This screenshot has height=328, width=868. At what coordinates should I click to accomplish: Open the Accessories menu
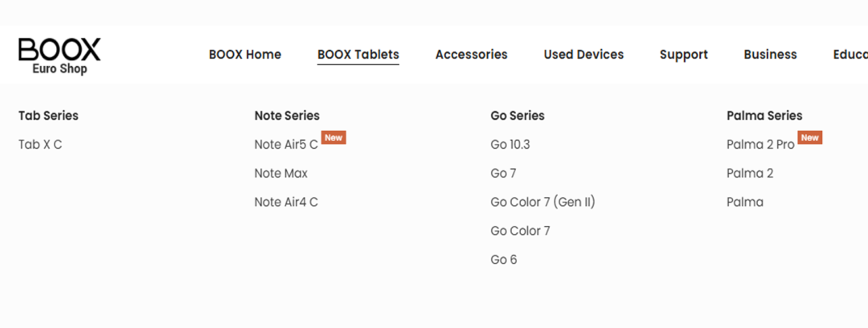472,55
